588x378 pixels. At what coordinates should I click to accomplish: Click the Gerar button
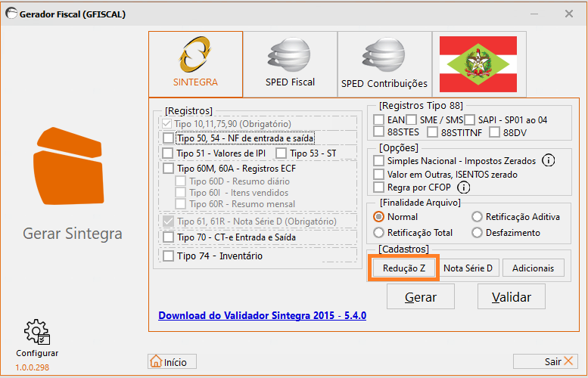[421, 296]
